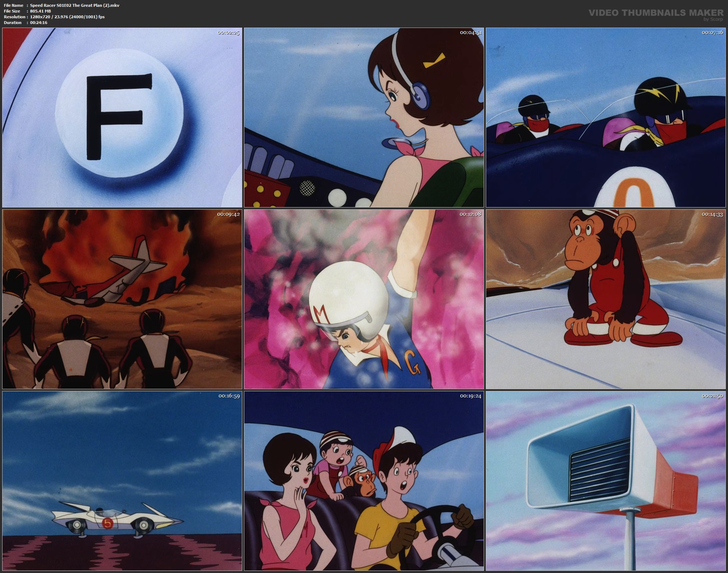728x573 pixels.
Task: Click the 00:12:08 timestamp label
Action: click(x=470, y=214)
